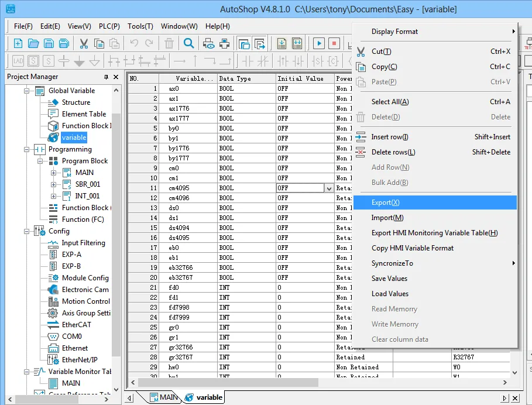Select Structure in project tree
This screenshot has width=532, height=405.
pos(76,102)
